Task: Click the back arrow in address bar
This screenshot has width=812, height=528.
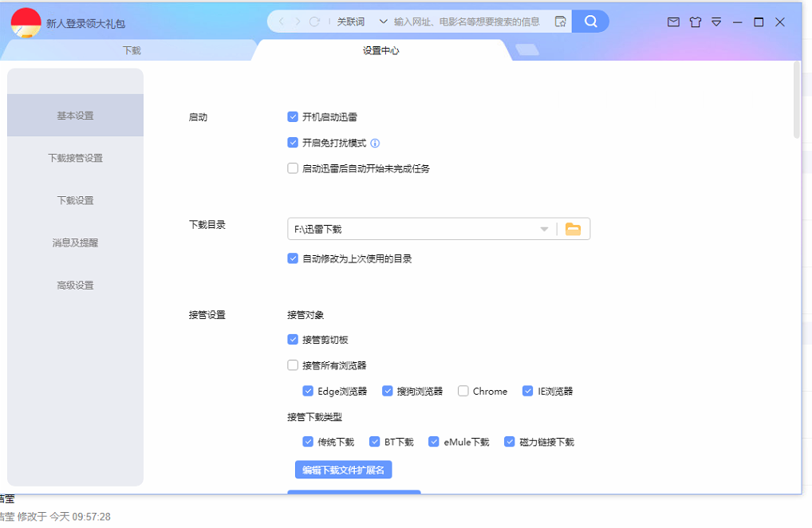Action: (x=282, y=22)
